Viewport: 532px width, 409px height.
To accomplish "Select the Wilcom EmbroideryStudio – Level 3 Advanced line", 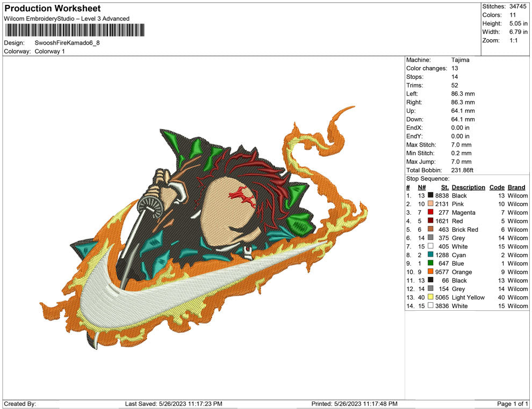I will coord(67,19).
